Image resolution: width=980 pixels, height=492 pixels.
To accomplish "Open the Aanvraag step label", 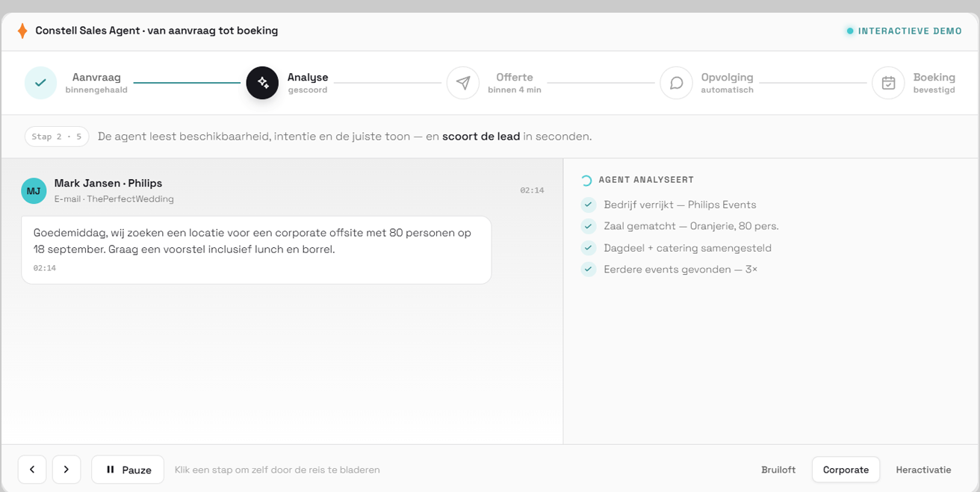I will [96, 78].
